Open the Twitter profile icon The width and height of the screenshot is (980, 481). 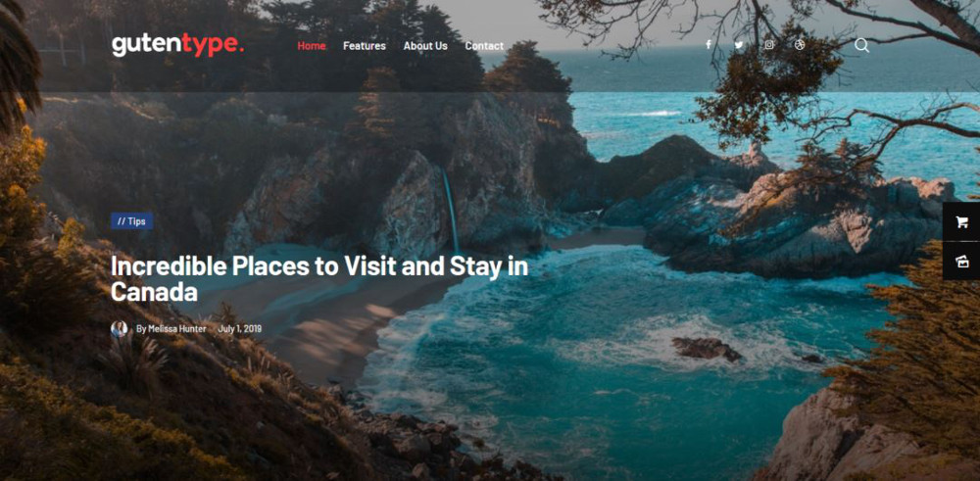739,45
